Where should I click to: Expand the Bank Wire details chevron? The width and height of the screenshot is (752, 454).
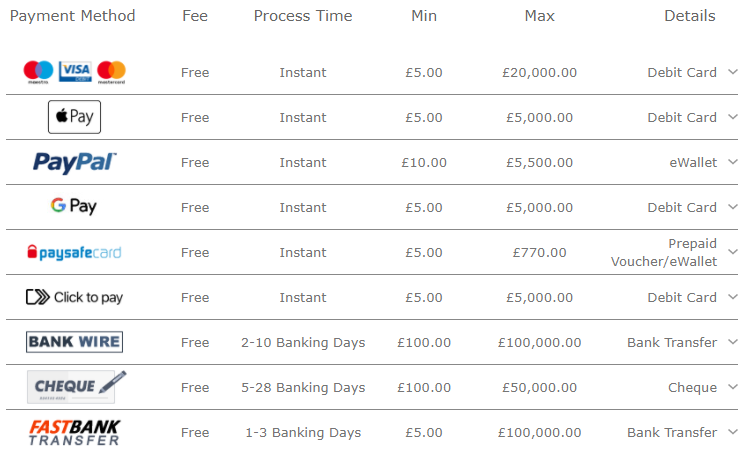[x=732, y=342]
